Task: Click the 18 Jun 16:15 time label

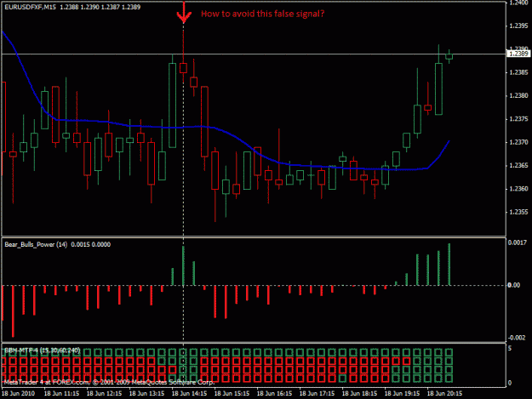Action: (274, 394)
